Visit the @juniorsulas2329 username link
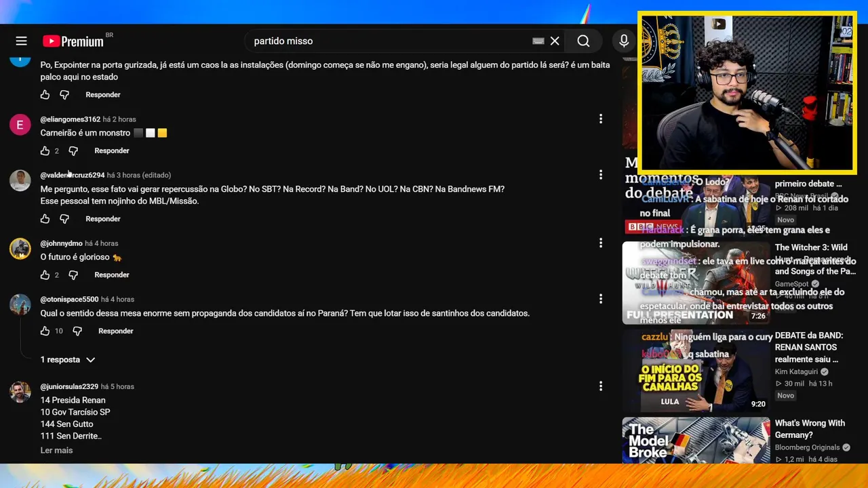The width and height of the screenshot is (868, 488). click(x=69, y=387)
